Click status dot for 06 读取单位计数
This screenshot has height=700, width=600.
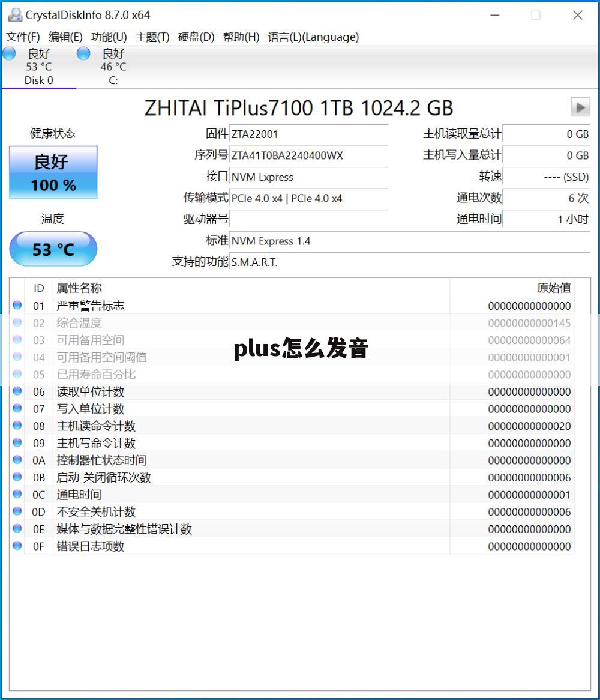click(17, 391)
